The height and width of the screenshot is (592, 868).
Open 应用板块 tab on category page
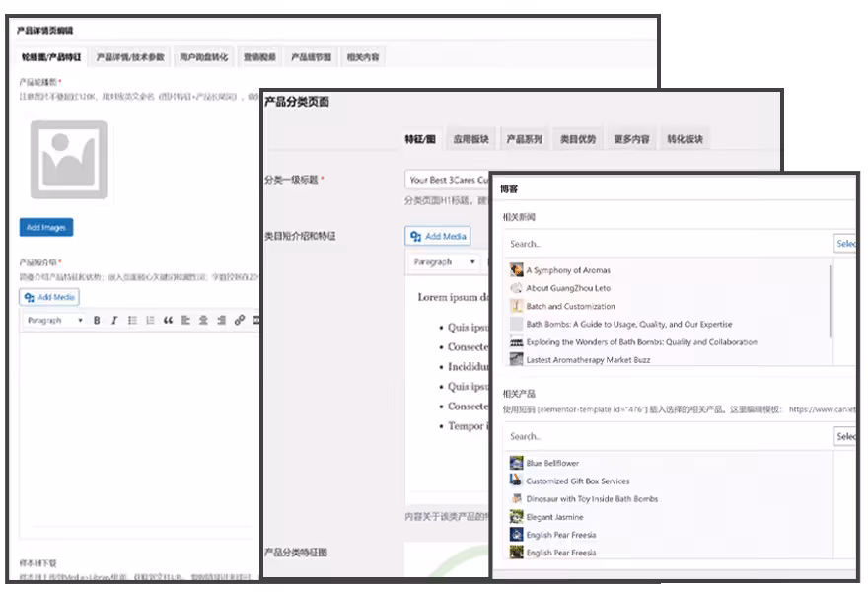point(471,139)
